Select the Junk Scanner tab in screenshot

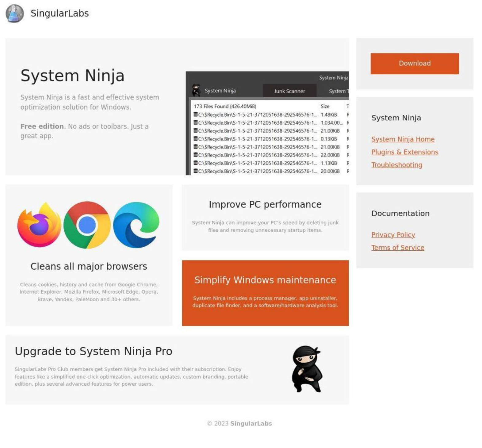tap(289, 91)
